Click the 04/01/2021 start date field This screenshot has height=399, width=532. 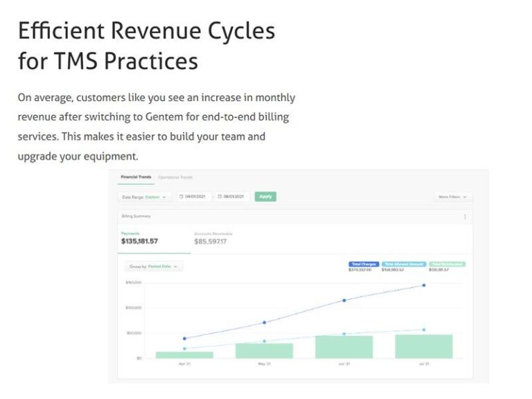coord(194,197)
